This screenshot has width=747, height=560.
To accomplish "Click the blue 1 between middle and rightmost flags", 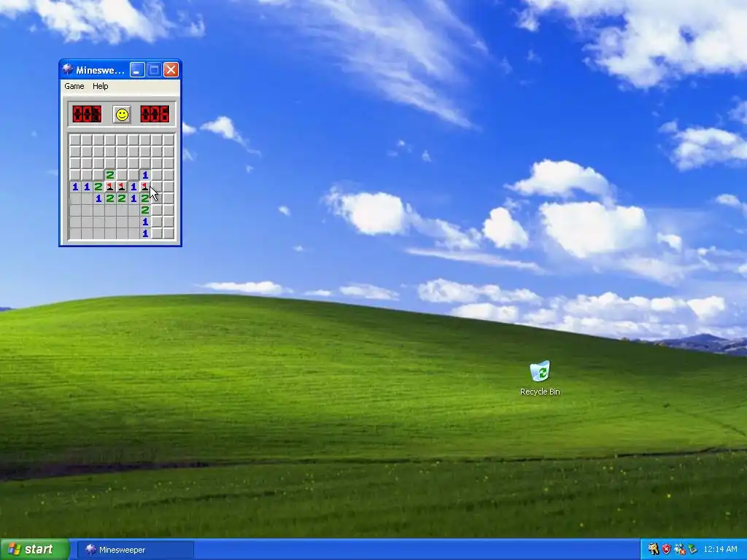I will tap(133, 187).
